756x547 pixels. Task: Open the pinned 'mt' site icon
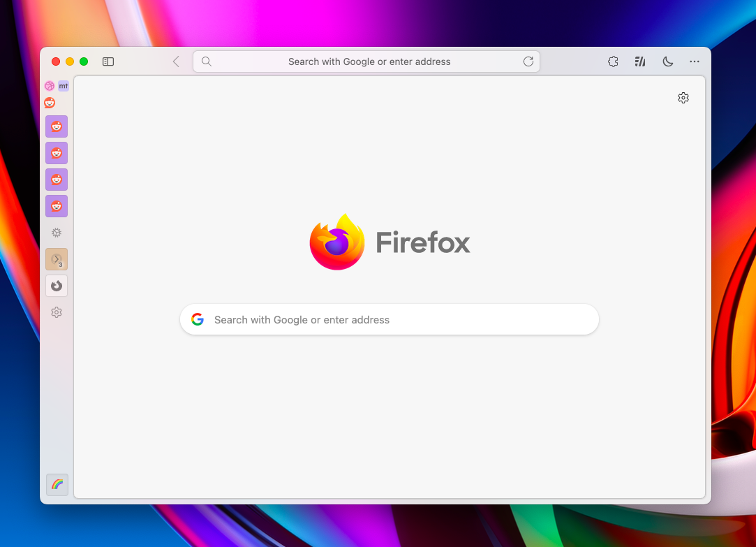pos(64,86)
